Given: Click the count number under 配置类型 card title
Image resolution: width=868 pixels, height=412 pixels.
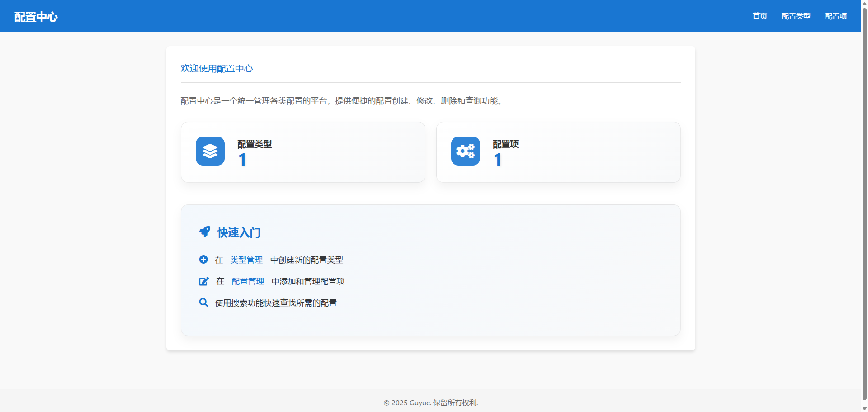Looking at the screenshot, I should 242,160.
